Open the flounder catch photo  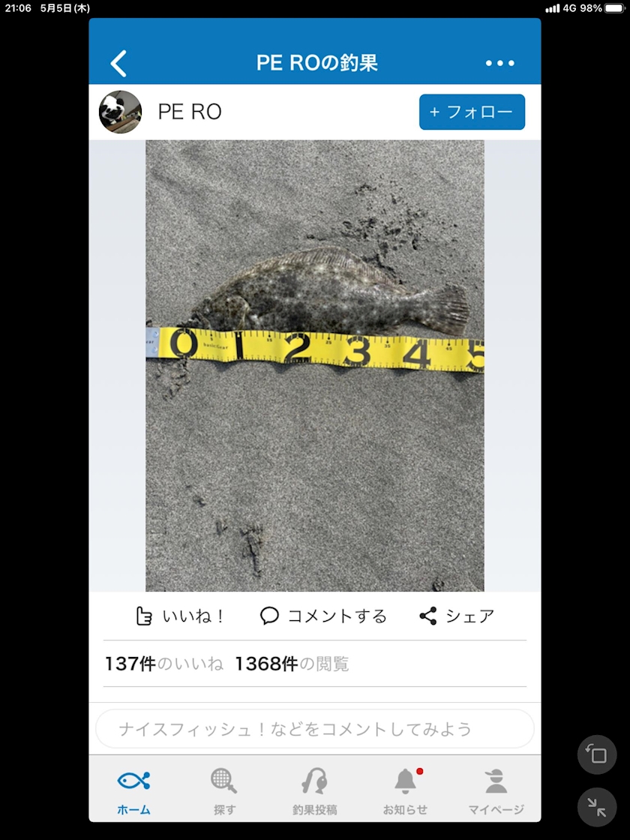pos(314,366)
